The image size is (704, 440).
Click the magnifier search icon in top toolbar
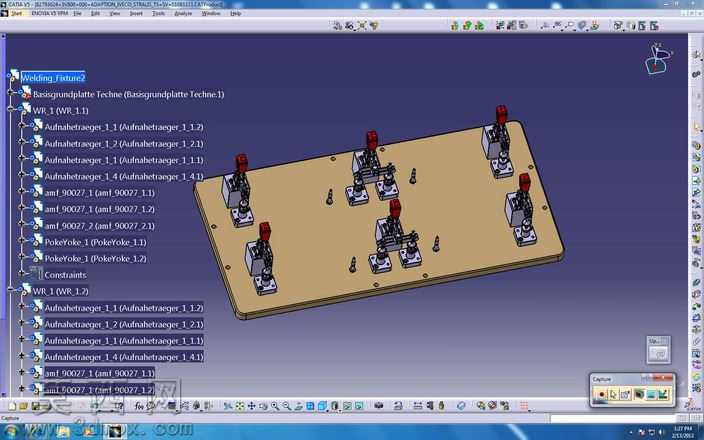coord(569,26)
